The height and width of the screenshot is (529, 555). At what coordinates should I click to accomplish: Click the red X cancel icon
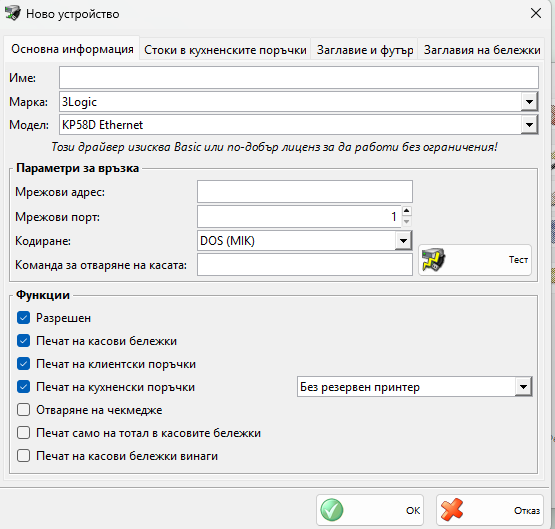point(452,510)
